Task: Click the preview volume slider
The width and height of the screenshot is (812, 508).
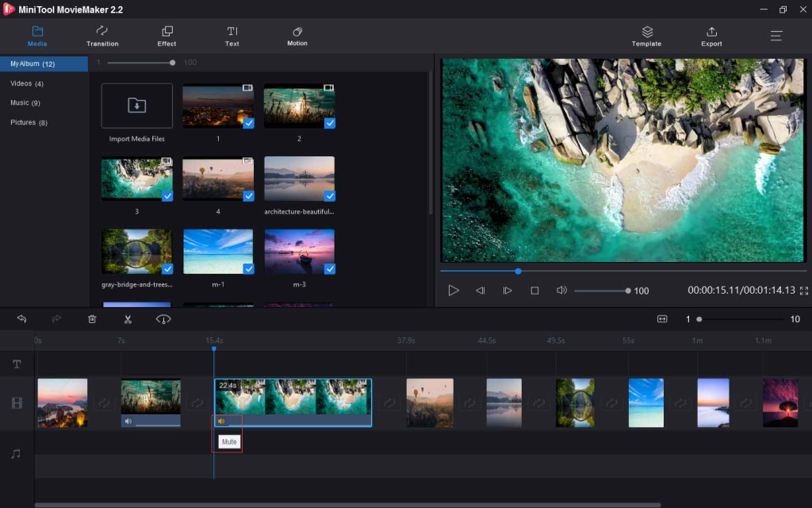Action: tap(600, 291)
